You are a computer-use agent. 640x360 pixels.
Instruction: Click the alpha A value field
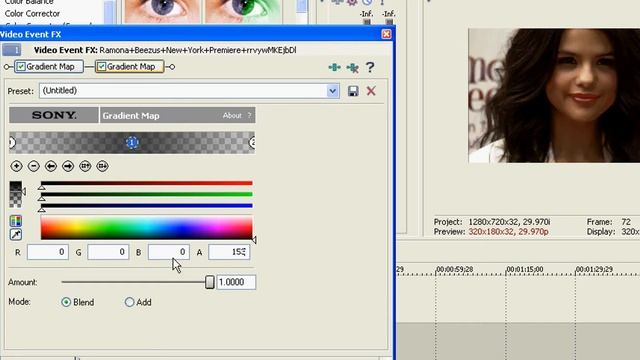click(229, 252)
